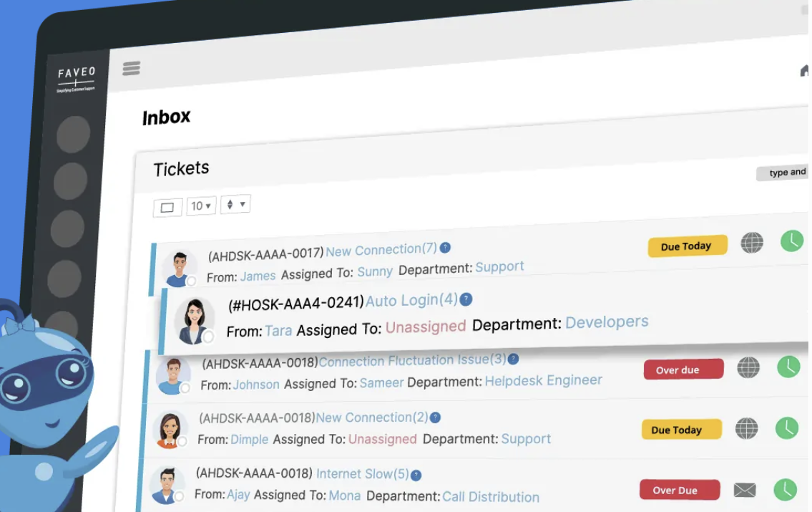This screenshot has height=512, width=812.
Task: Click assignee name Sameer
Action: (381, 383)
